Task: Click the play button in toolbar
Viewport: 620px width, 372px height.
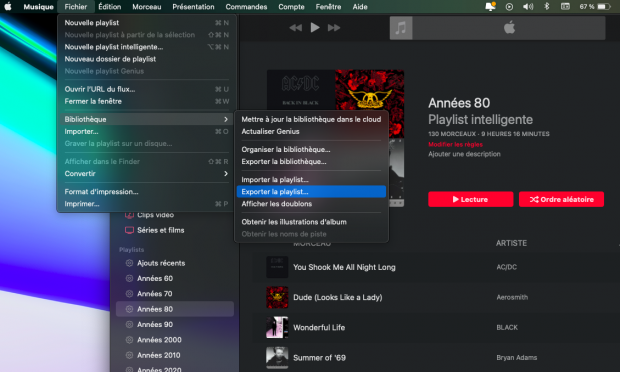Action: click(x=315, y=28)
